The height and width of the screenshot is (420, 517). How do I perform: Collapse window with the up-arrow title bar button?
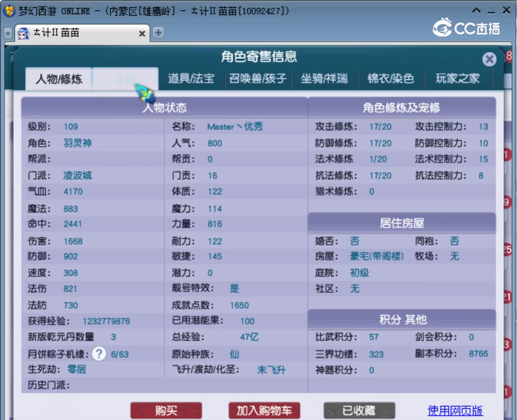[x=477, y=10]
